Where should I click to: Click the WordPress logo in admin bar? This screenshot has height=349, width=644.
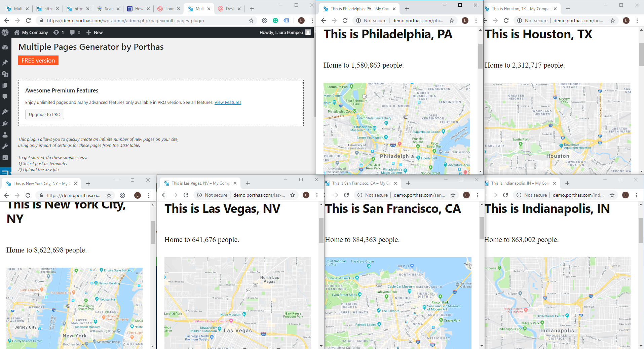[x=5, y=32]
